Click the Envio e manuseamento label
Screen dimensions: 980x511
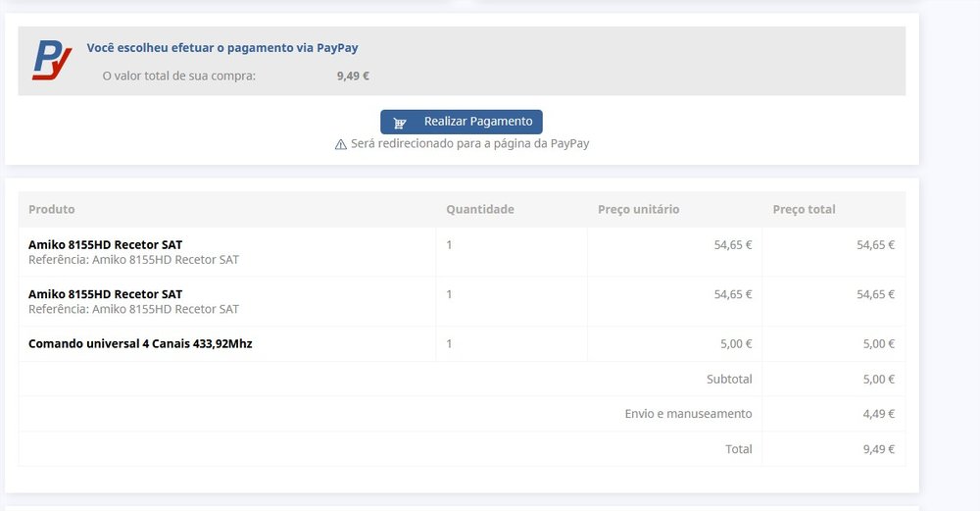pos(688,414)
